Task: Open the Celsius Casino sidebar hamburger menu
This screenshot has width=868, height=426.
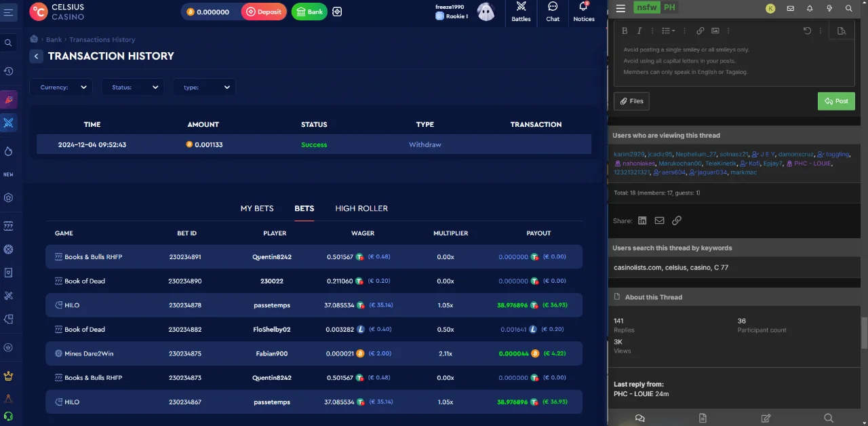Action: click(8, 12)
